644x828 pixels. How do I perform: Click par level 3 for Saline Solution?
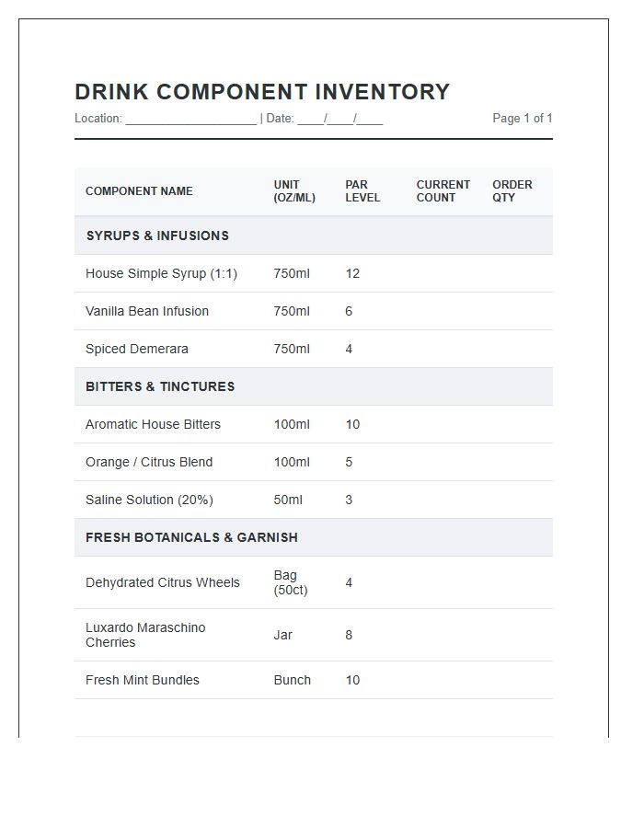pyautogui.click(x=349, y=500)
